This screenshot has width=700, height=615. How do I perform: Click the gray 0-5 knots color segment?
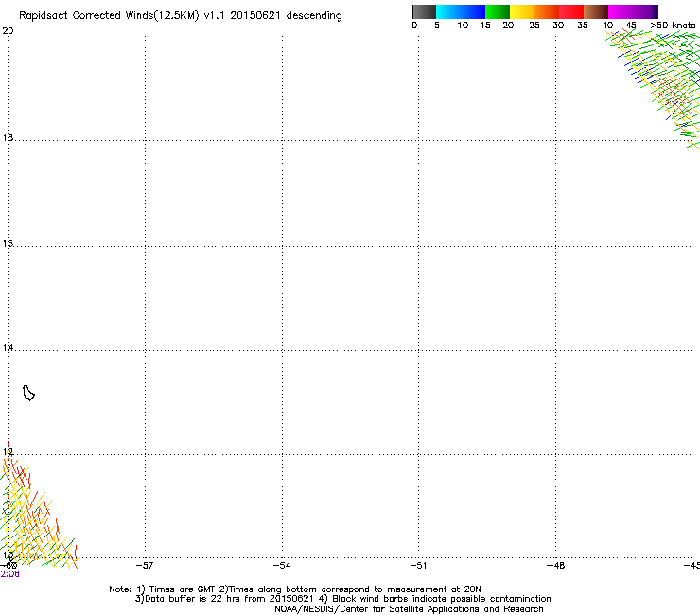click(424, 11)
